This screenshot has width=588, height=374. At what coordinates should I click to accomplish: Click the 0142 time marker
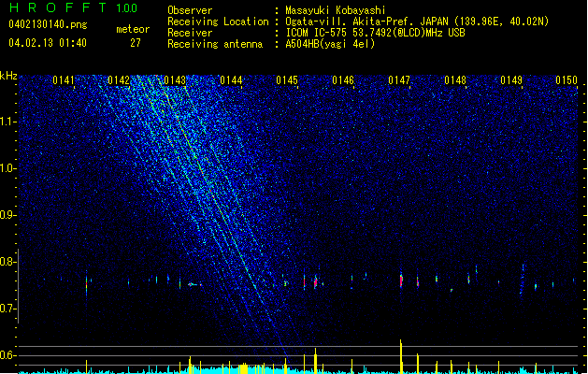[x=119, y=80]
